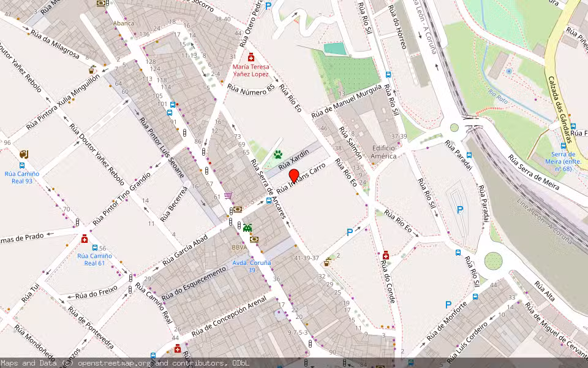Select the pink shopping cart icon
This screenshot has width=588, height=368.
[x=228, y=195]
